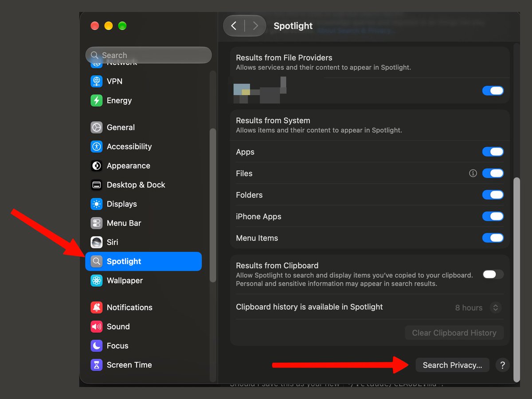Image resolution: width=532 pixels, height=399 pixels.
Task: Select the Notifications label in sidebar
Action: click(129, 307)
